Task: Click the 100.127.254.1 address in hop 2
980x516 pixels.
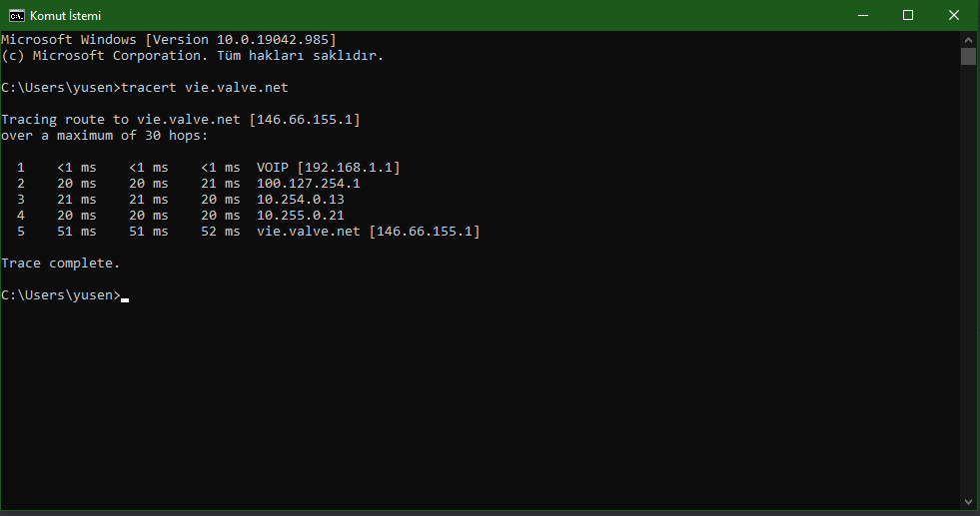Action: [308, 184]
